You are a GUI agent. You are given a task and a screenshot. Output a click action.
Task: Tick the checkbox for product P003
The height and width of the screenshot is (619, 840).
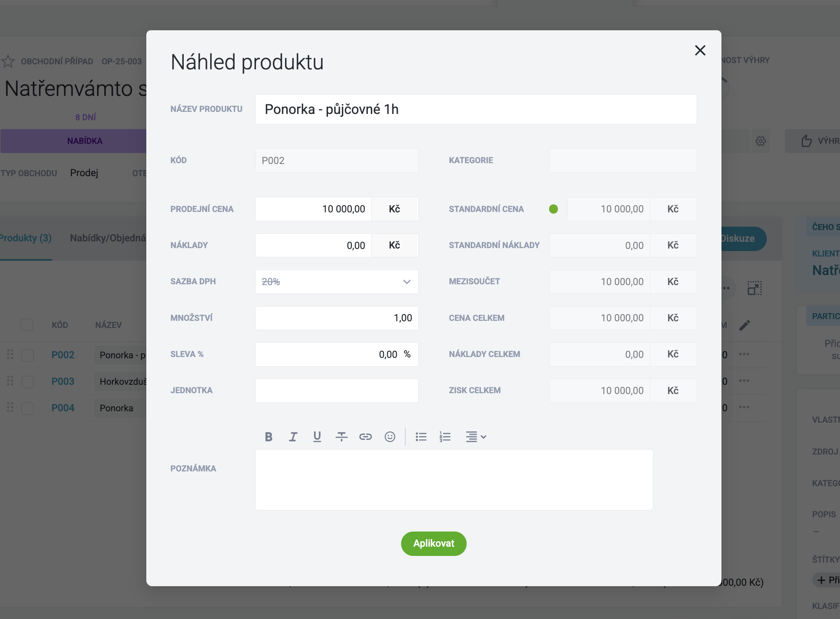tap(27, 381)
